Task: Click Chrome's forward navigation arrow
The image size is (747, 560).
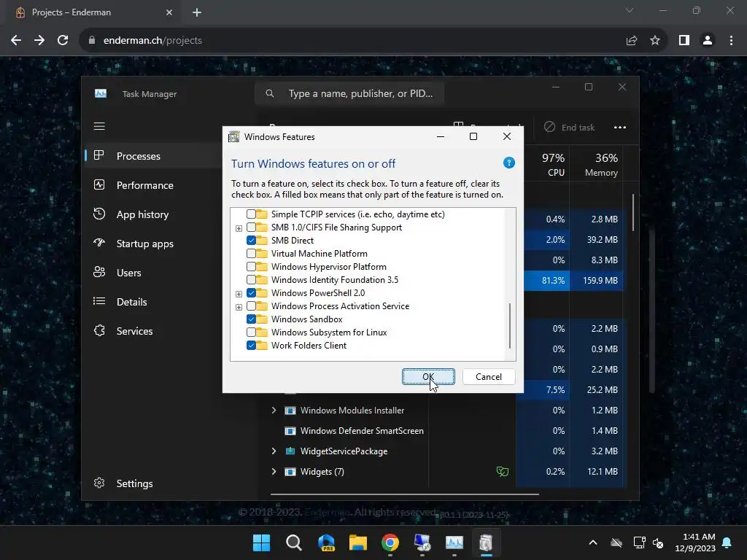Action: point(39,41)
